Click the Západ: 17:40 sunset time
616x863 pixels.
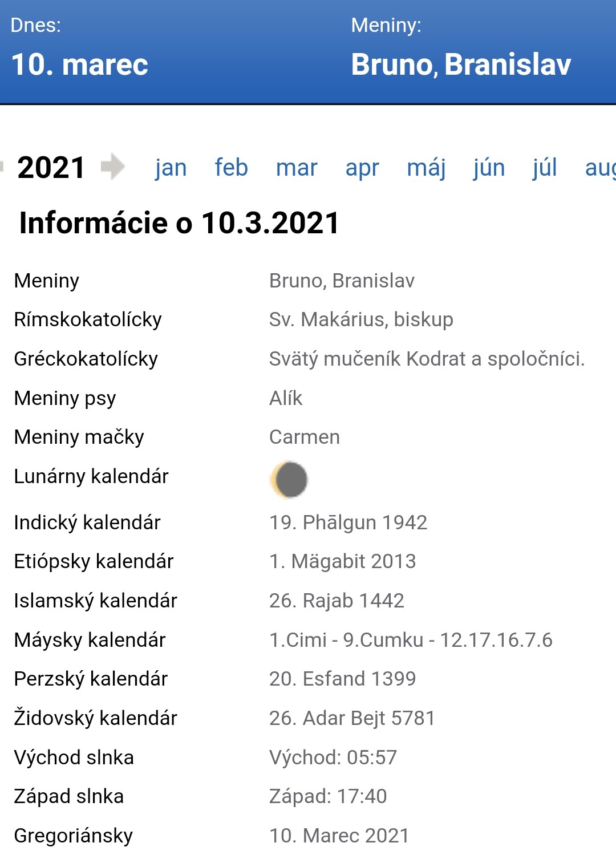pos(328,796)
